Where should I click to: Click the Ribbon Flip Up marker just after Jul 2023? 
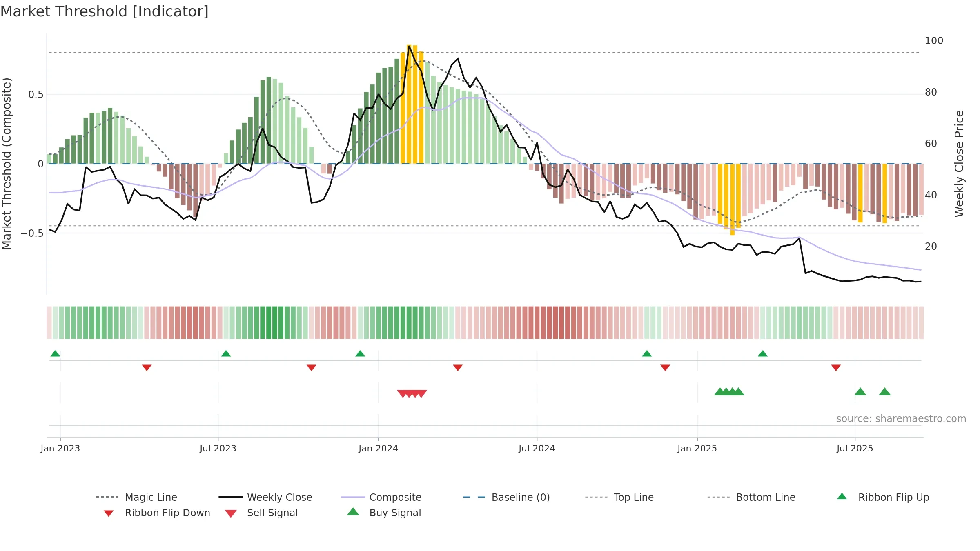tap(226, 353)
